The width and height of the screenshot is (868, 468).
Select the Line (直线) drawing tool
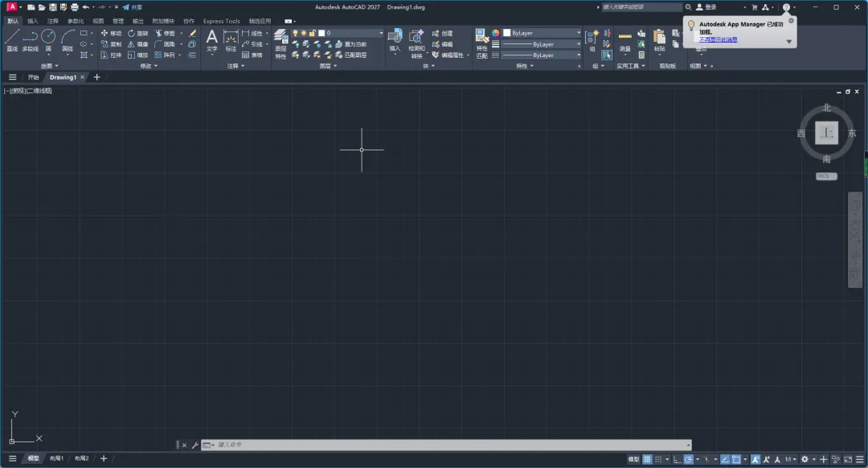(12, 40)
